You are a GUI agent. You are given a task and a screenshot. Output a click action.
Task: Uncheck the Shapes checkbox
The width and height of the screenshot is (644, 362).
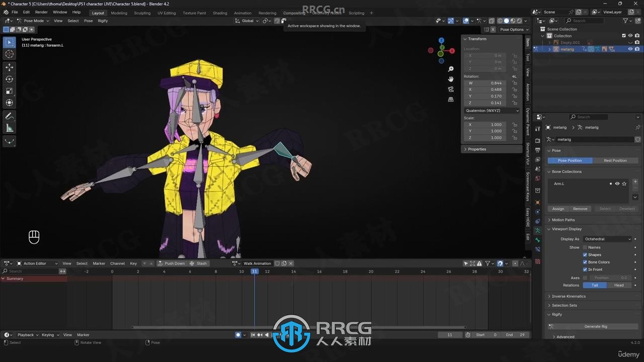click(x=585, y=255)
